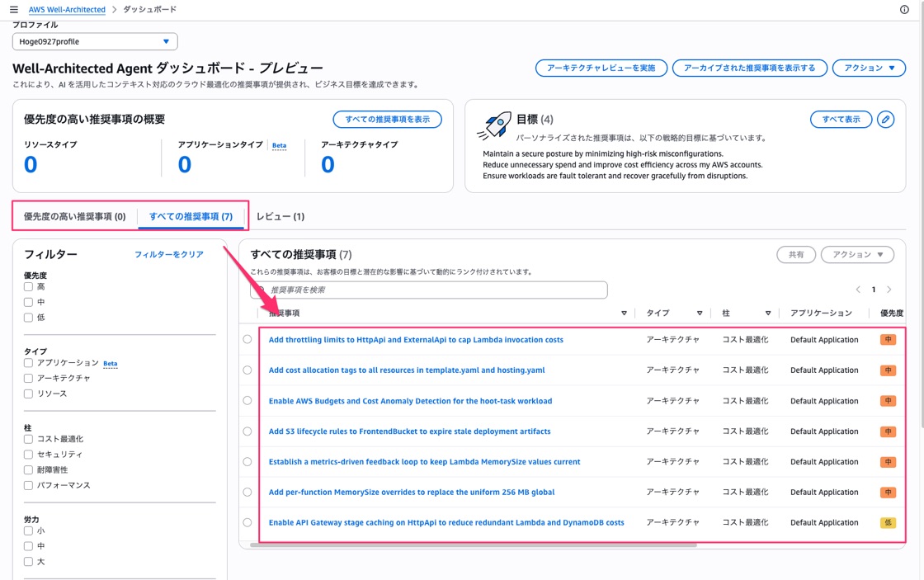Open Establish a metrics-driven feedback loop link
Viewport: 924px width, 580px height.
[424, 461]
